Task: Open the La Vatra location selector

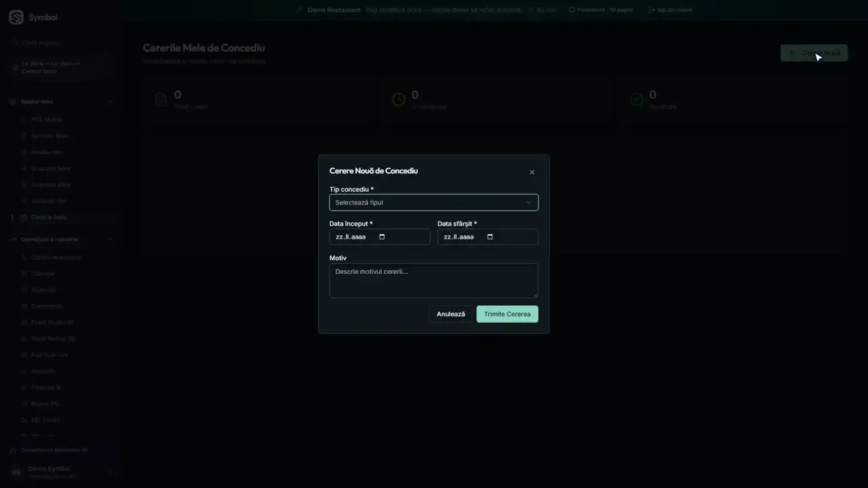Action: point(61,67)
